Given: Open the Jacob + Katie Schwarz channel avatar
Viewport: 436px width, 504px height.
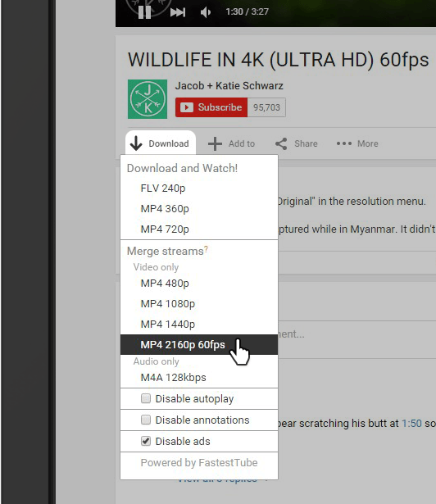Looking at the screenshot, I should (148, 99).
